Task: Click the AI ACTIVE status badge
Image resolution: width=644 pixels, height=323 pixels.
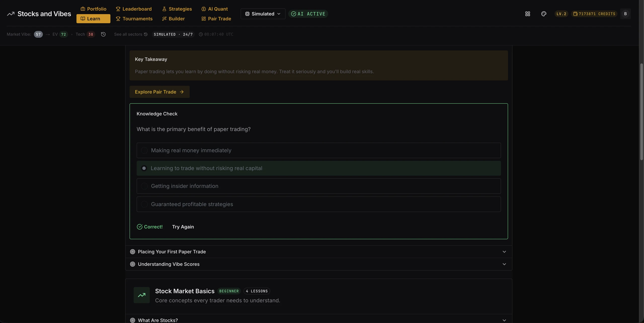Action: click(308, 14)
